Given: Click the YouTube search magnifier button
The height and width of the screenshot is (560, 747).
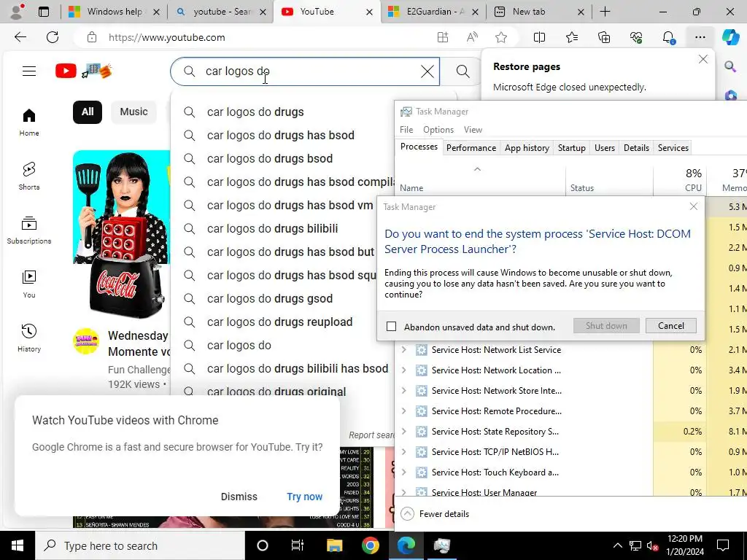Looking at the screenshot, I should 462,71.
